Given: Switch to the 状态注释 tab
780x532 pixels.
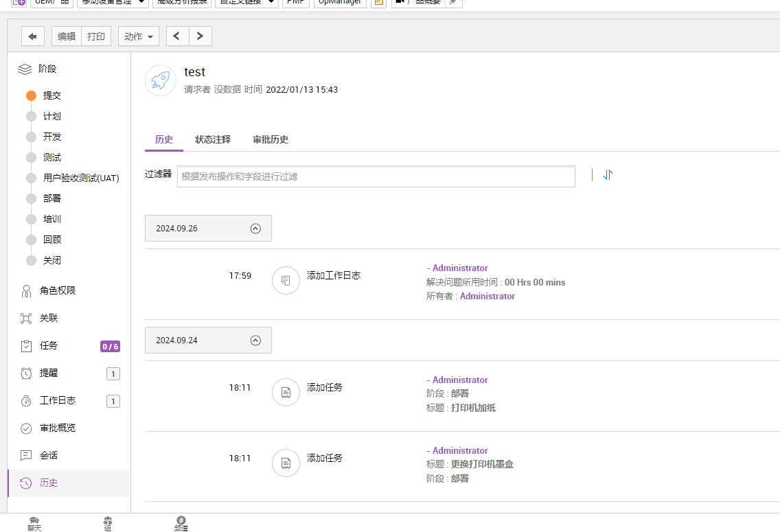Looking at the screenshot, I should click(x=213, y=139).
